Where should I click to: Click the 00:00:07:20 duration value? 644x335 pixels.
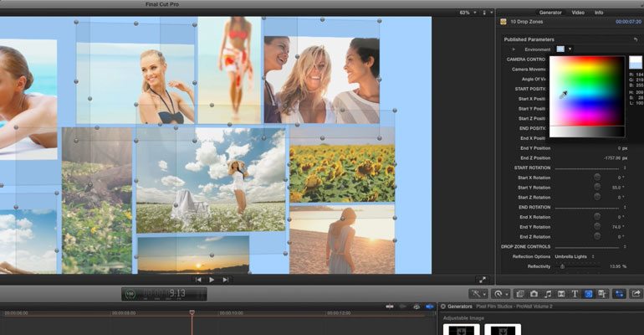click(x=628, y=22)
